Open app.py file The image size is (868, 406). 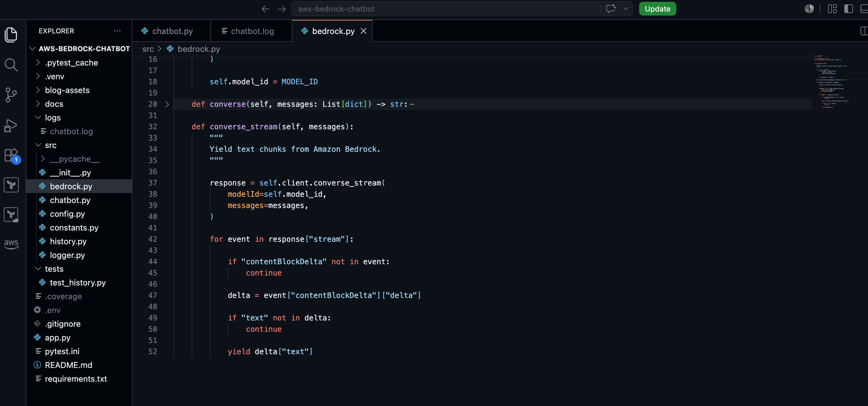click(79, 338)
